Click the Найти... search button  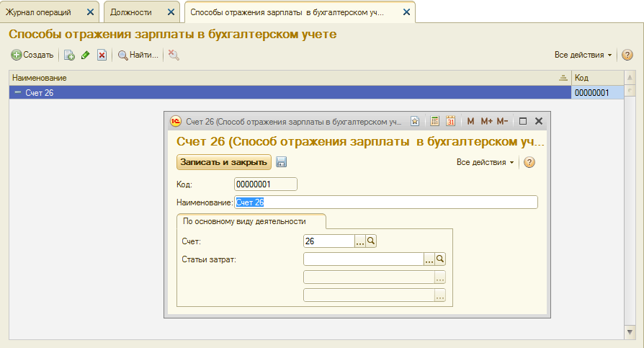138,55
